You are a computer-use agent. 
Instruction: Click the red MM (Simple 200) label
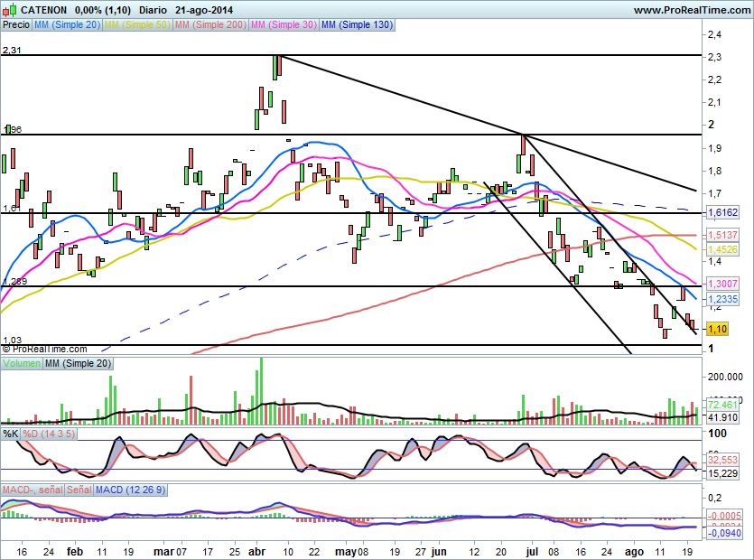click(x=209, y=25)
